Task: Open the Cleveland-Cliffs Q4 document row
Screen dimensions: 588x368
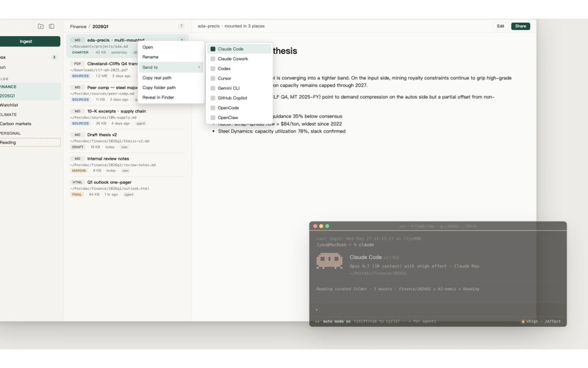Action: tap(127, 70)
